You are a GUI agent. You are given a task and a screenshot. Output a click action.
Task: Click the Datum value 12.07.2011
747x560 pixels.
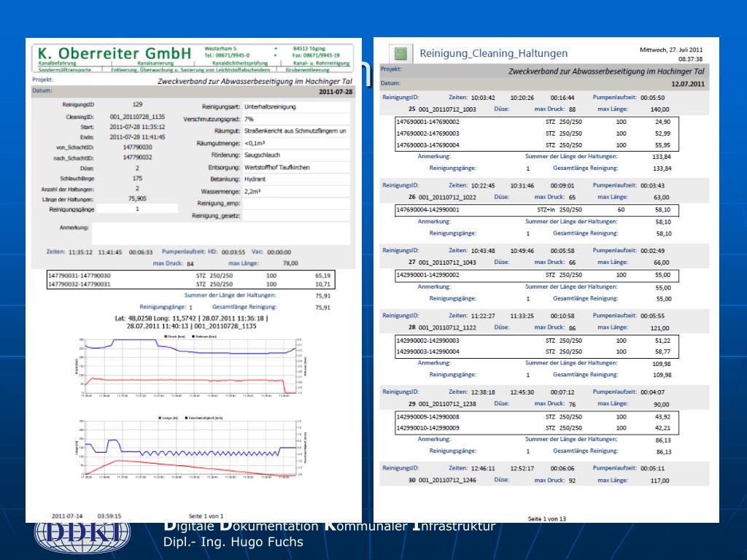688,84
